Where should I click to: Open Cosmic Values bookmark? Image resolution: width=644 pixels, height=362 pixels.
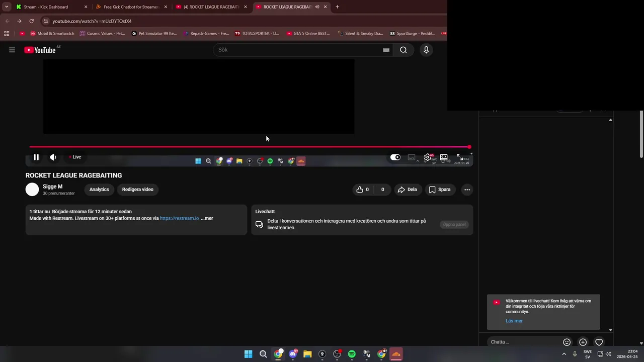[x=102, y=34]
